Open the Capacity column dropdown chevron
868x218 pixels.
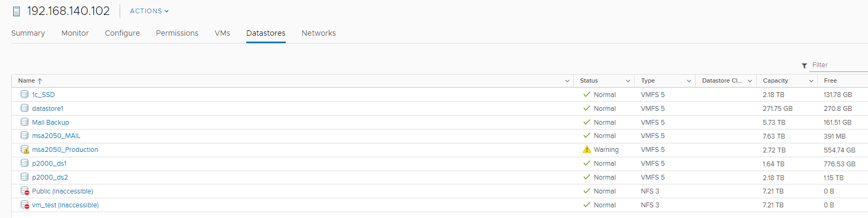coord(811,81)
